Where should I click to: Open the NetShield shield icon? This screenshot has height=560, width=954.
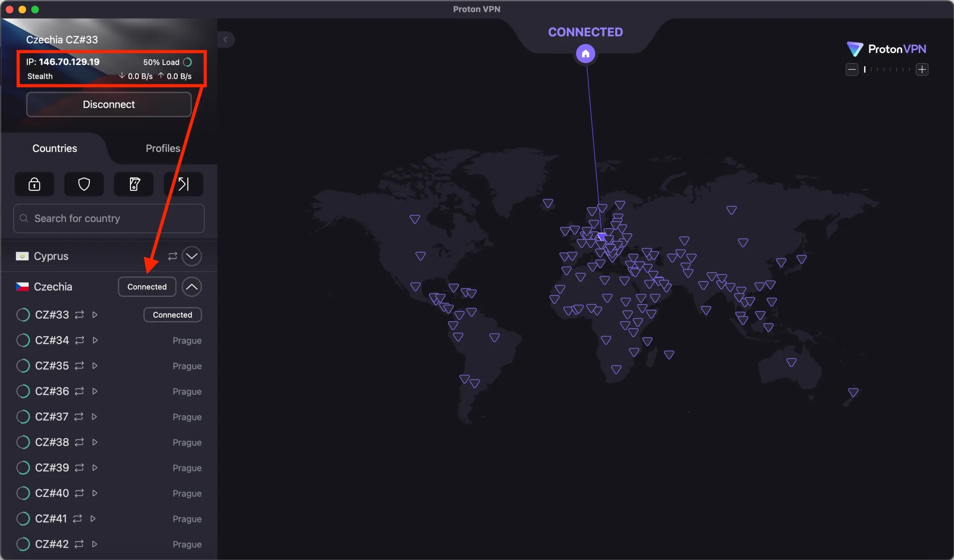click(84, 184)
